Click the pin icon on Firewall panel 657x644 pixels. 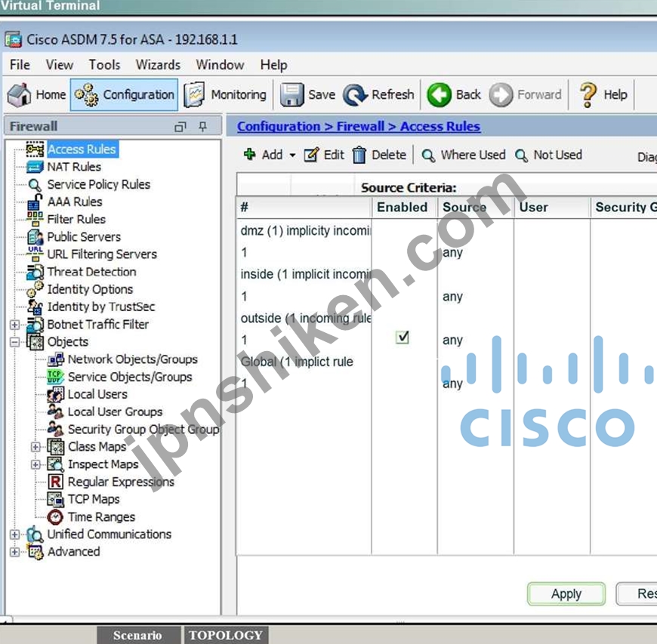pyautogui.click(x=203, y=126)
